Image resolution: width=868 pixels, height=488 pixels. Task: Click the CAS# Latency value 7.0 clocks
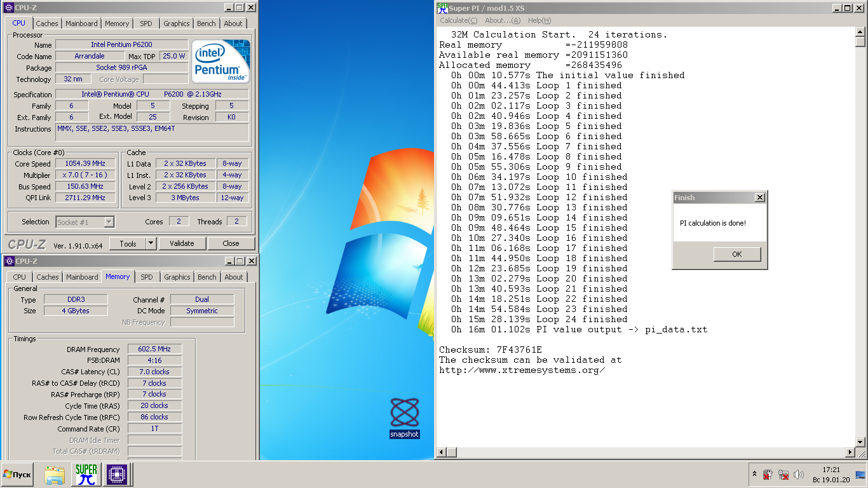pyautogui.click(x=154, y=372)
